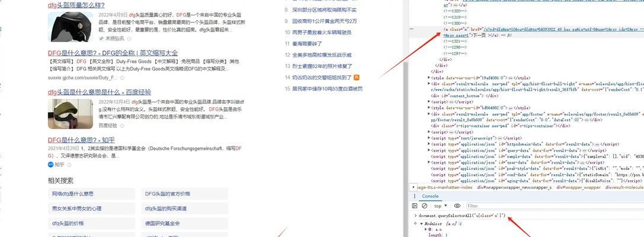Expand the app/footer div node
This screenshot has width=644, height=237.
(x=430, y=114)
